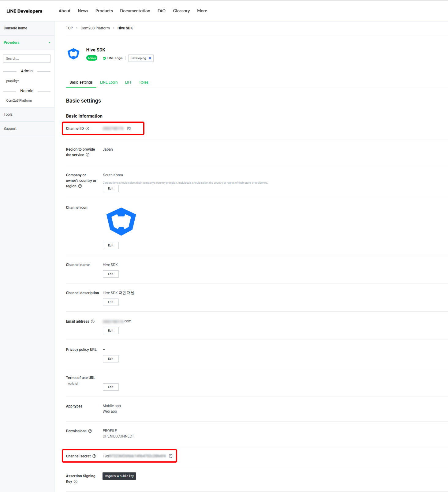Collapse the Providers sidebar section
The height and width of the screenshot is (492, 448).
49,43
